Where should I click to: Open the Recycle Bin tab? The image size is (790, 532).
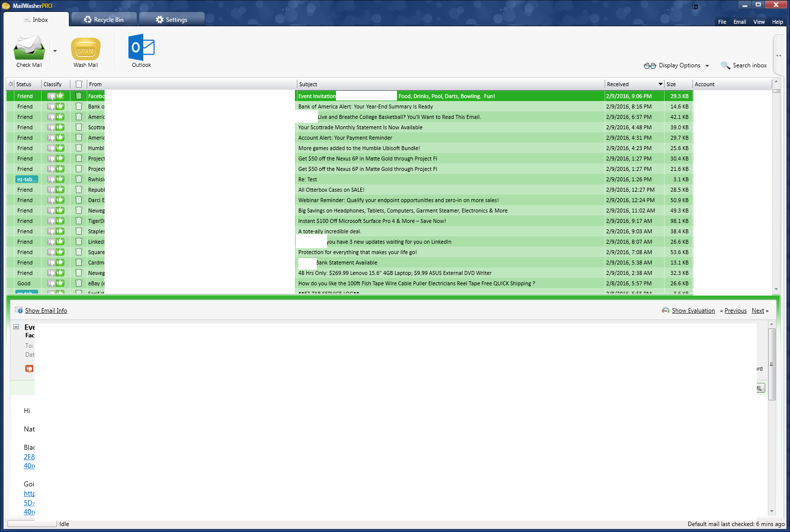click(x=104, y=20)
